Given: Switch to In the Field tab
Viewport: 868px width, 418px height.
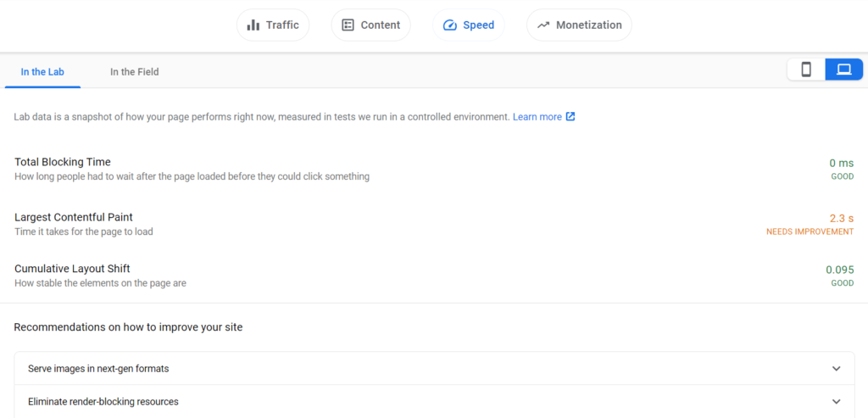Looking at the screenshot, I should pyautogui.click(x=135, y=72).
